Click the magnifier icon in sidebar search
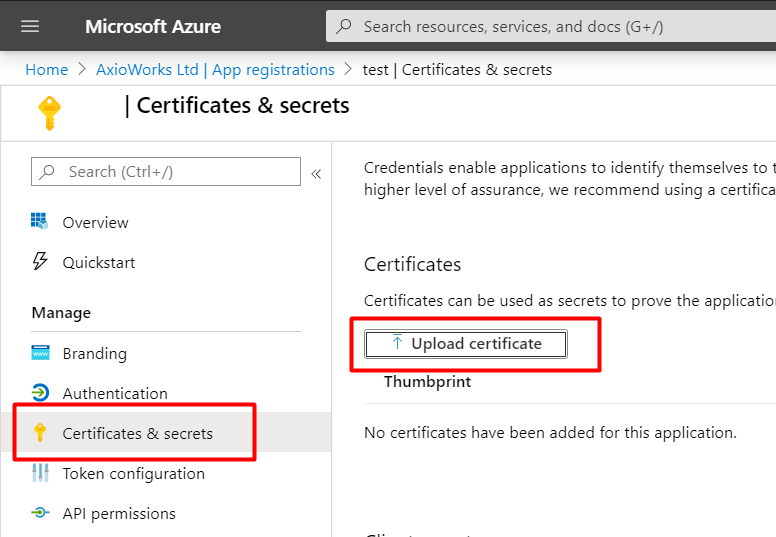The width and height of the screenshot is (776, 537). [x=47, y=172]
